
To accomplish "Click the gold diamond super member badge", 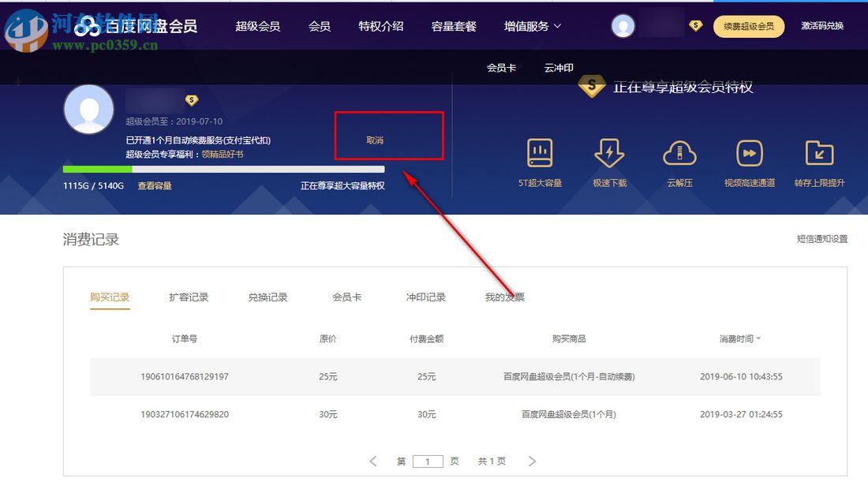I will (592, 85).
